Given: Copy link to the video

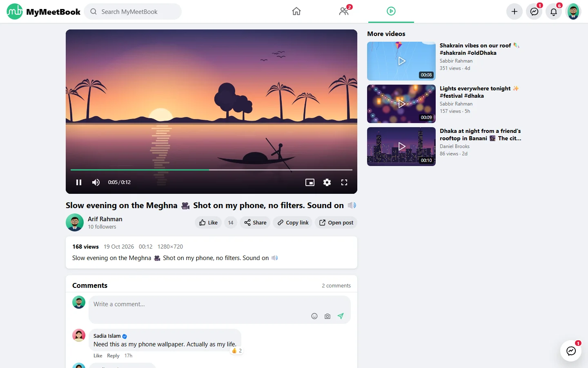Looking at the screenshot, I should point(293,222).
